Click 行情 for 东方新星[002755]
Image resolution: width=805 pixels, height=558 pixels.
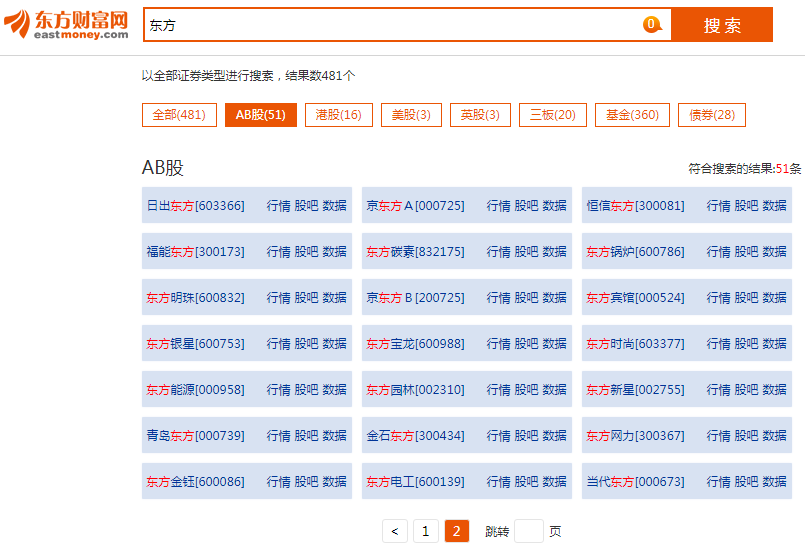coord(719,390)
